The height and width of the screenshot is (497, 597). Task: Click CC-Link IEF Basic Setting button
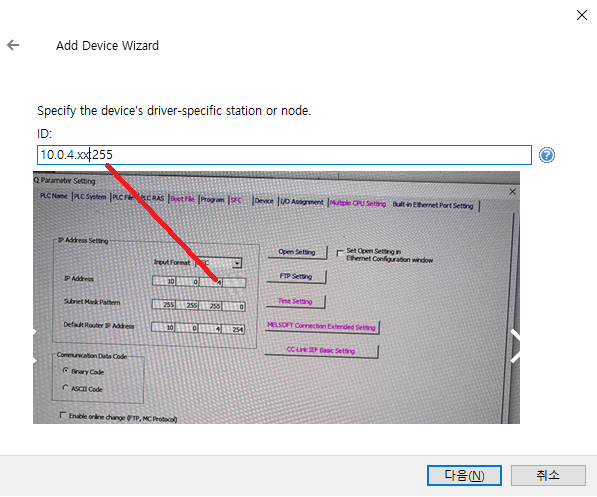point(321,350)
